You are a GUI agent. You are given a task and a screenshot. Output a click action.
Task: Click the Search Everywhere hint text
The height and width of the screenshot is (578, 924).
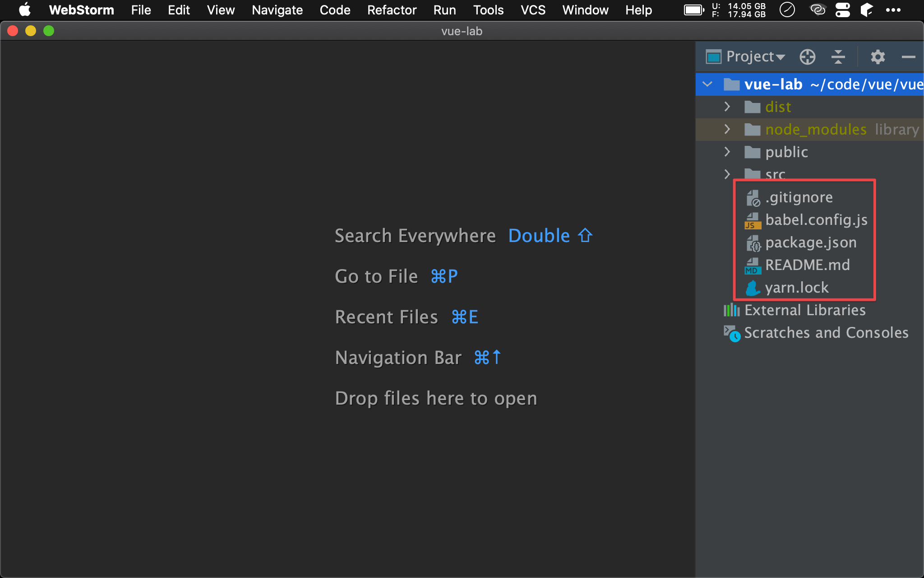[x=415, y=236]
